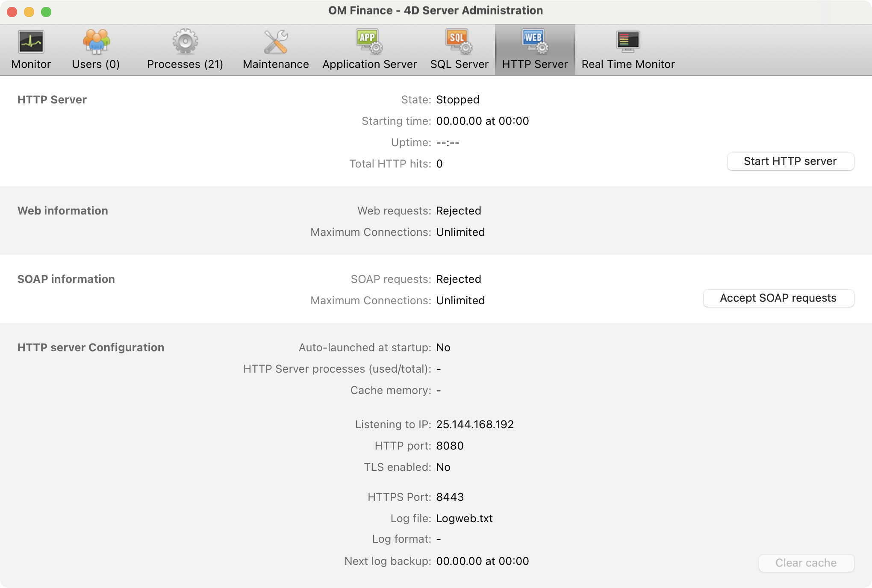Click the Total HTTP hits value 0
Viewport: 872px width, 588px height.
pos(439,164)
